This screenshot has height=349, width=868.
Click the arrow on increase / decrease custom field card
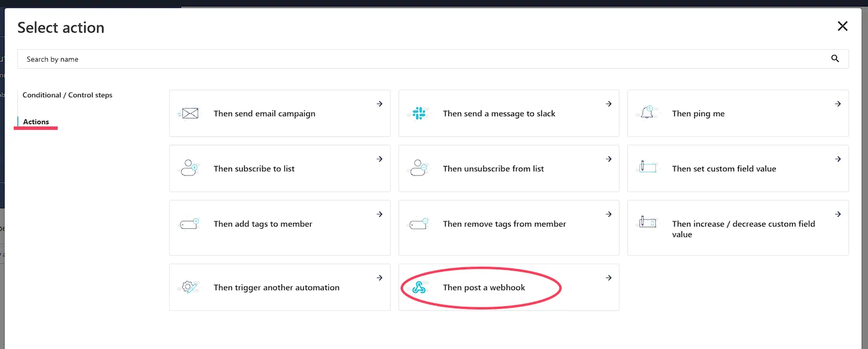click(x=838, y=214)
